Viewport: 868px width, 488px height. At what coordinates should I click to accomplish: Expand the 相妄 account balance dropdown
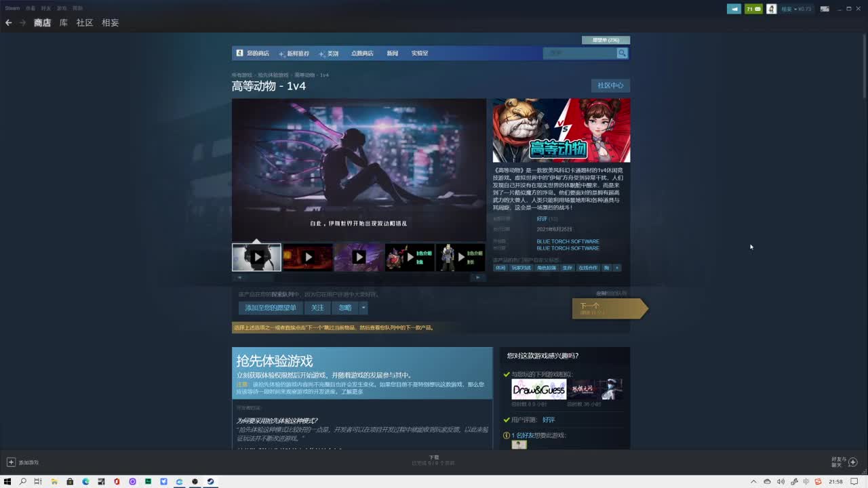point(796,9)
